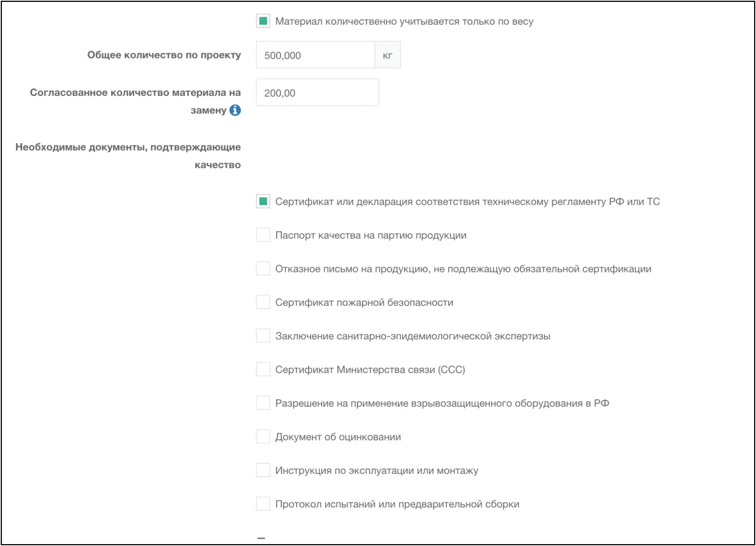The height and width of the screenshot is (546, 756).
Task: Uncheck the Сертификат или декларация соответствия checkbox
Action: pos(263,202)
